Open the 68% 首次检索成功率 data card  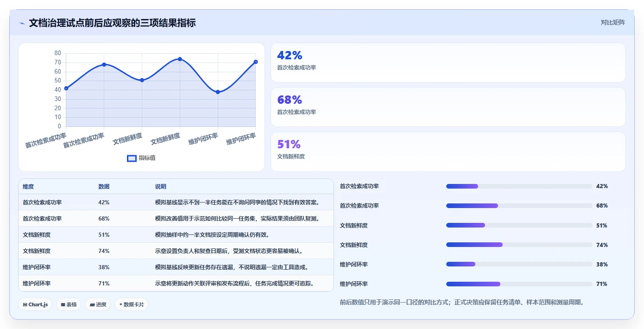tap(448, 107)
